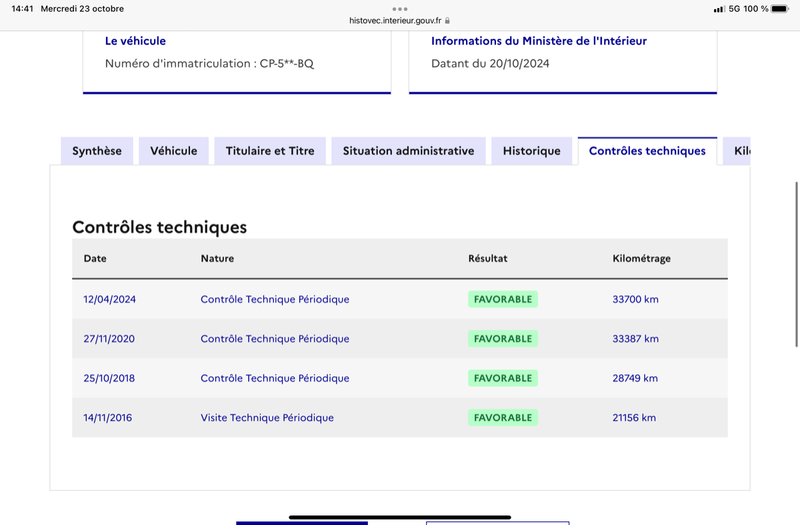Tap the 5G network indicator
The height and width of the screenshot is (525, 800).
point(734,9)
